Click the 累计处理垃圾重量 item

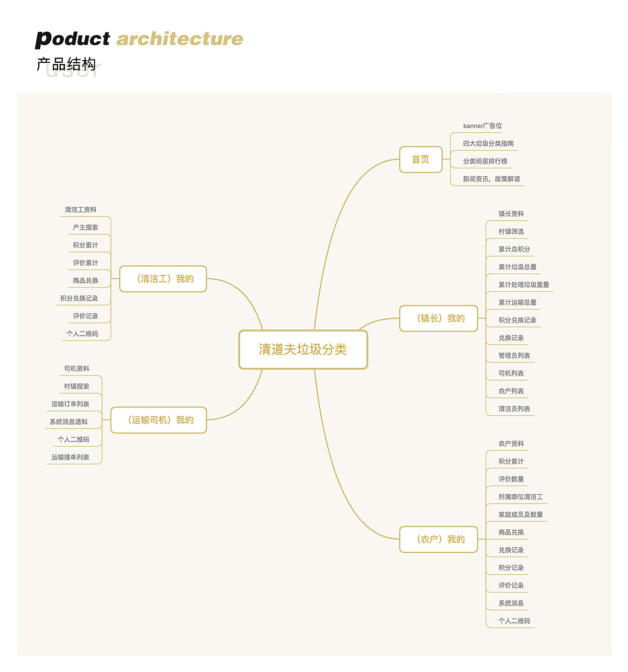tap(524, 284)
